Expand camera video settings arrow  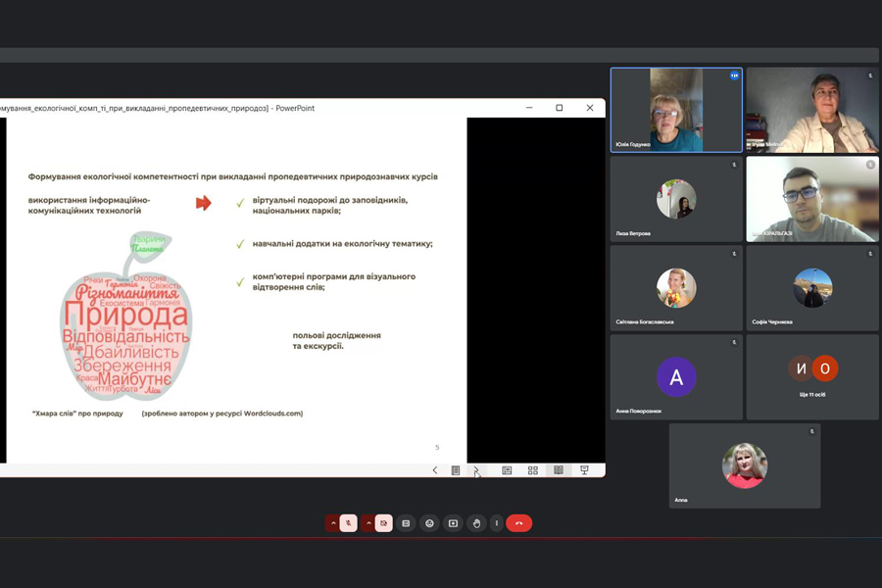[x=368, y=523]
